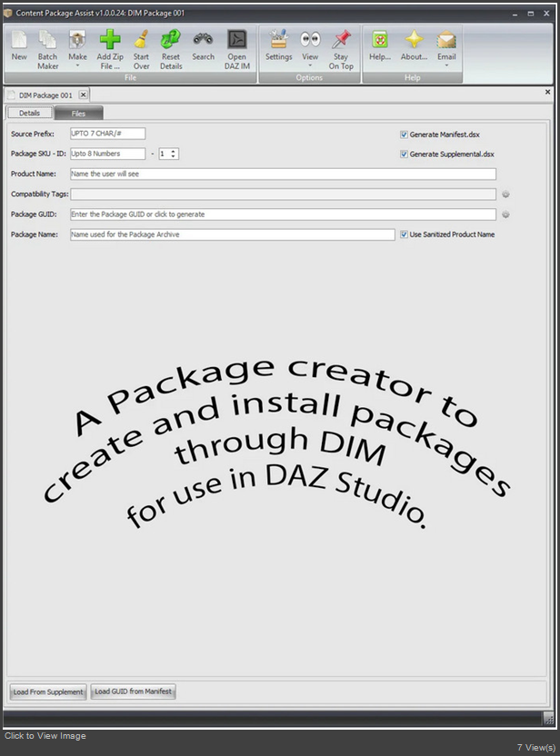
Task: Click the Make package icon
Action: point(77,40)
